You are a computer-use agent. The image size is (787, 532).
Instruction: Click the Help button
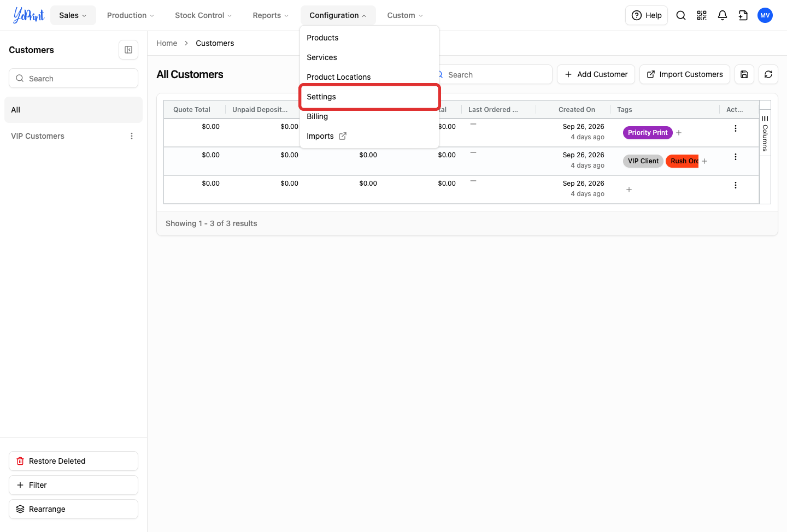[x=647, y=15]
